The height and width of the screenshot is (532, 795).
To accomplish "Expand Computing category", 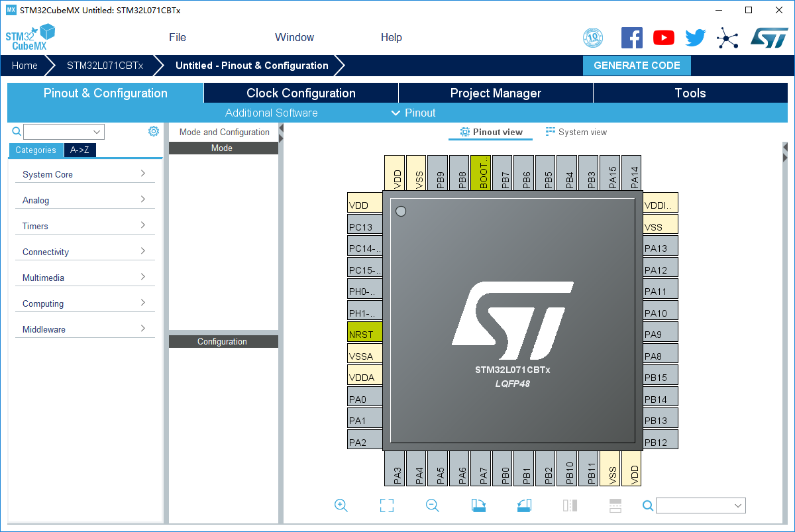I will click(x=85, y=303).
